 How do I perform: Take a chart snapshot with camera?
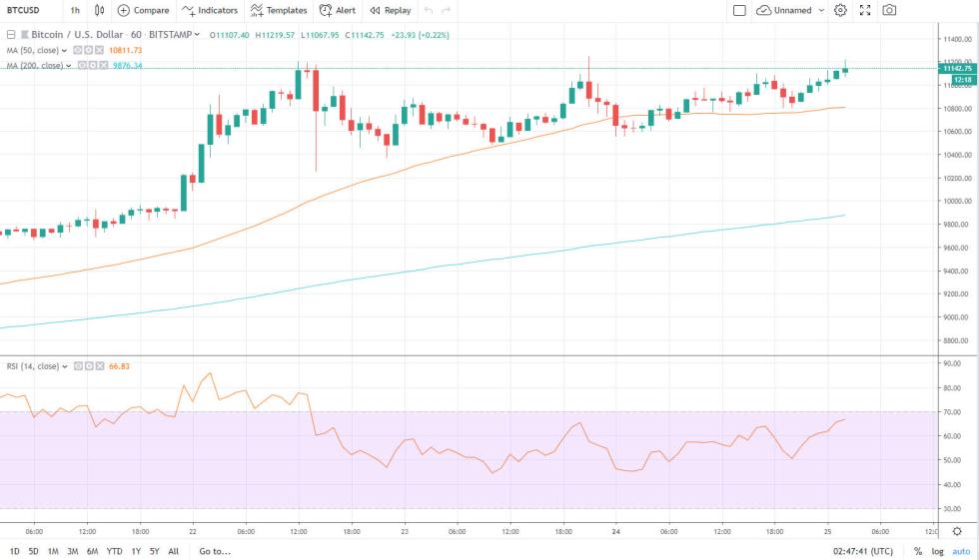889,10
